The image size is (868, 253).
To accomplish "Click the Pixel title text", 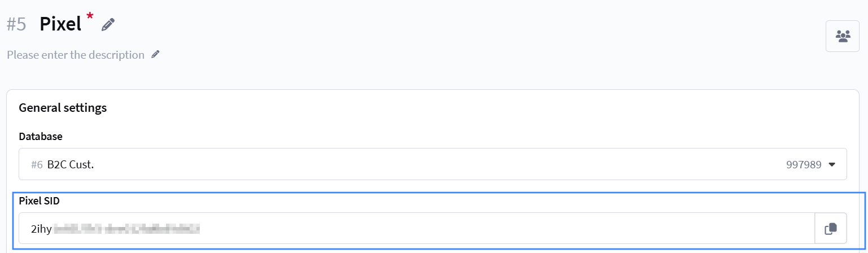I will pyautogui.click(x=60, y=24).
